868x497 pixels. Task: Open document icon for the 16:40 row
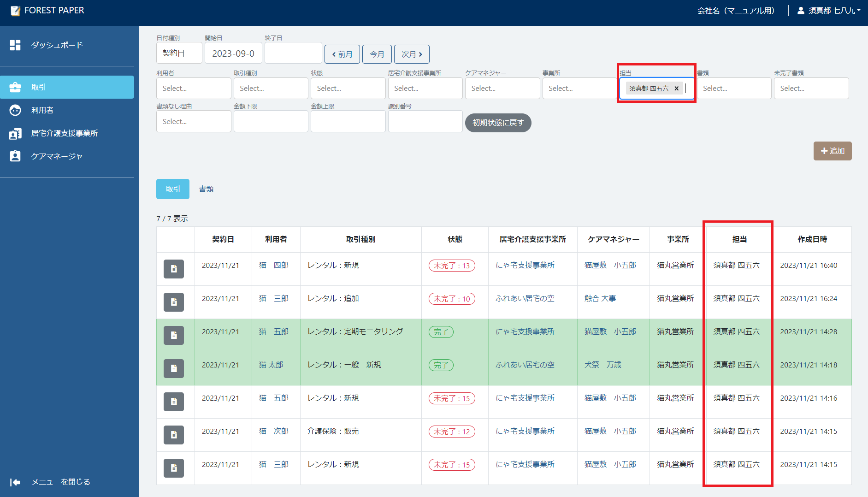(174, 269)
